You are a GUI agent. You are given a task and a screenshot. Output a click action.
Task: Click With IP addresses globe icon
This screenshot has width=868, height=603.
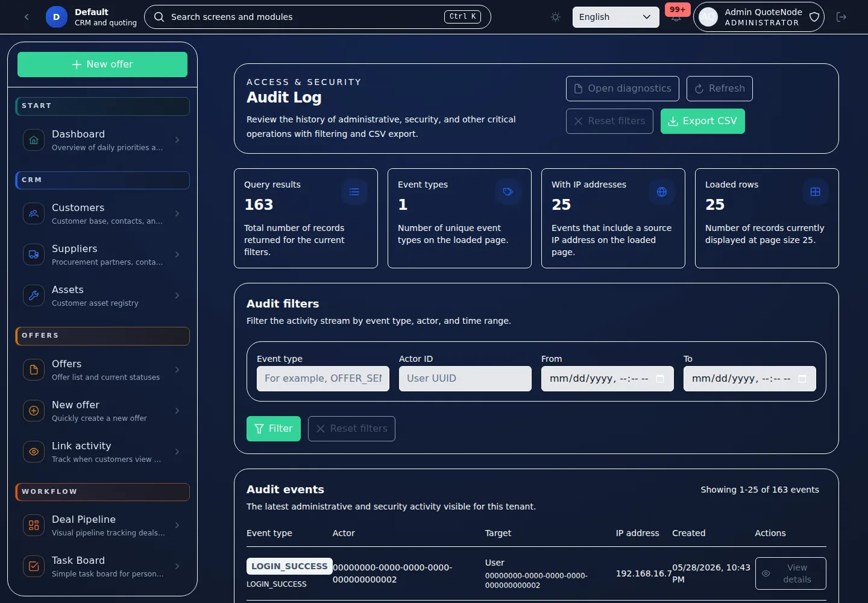click(x=662, y=192)
